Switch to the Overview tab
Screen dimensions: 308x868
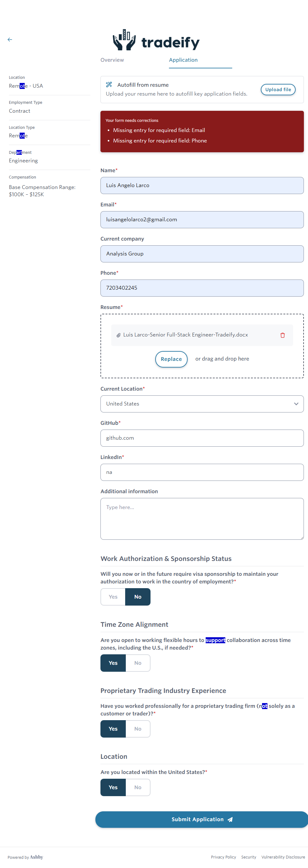pyautogui.click(x=112, y=60)
